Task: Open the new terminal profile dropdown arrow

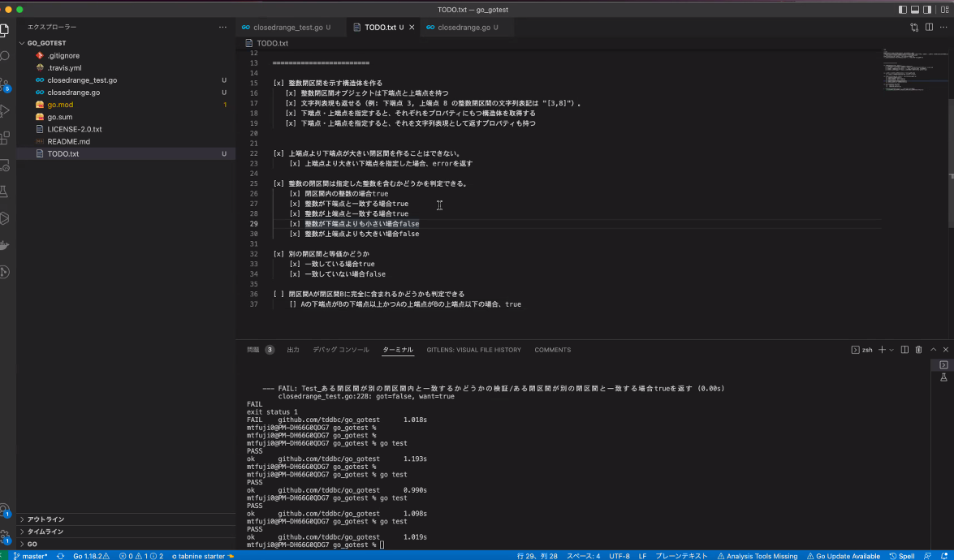Action: (x=891, y=350)
